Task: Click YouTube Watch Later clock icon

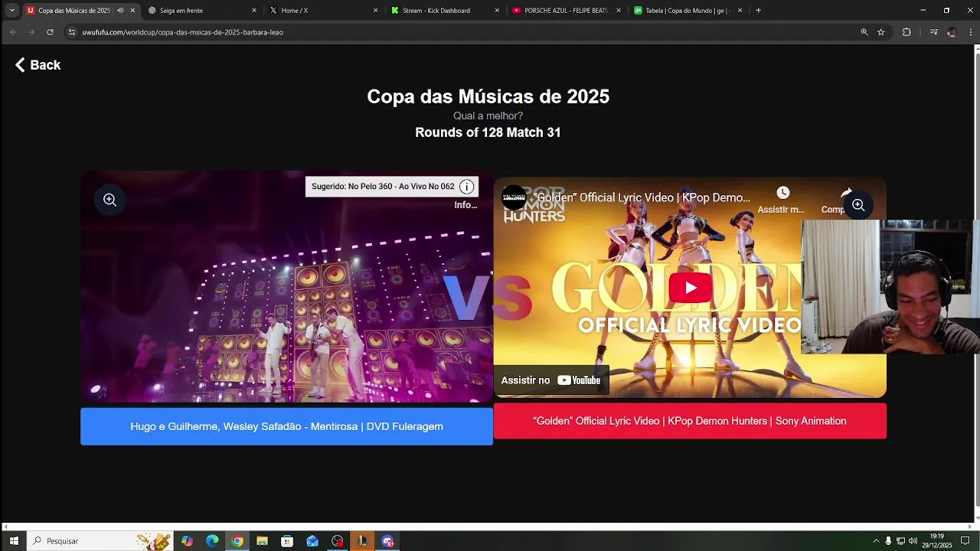Action: point(782,193)
